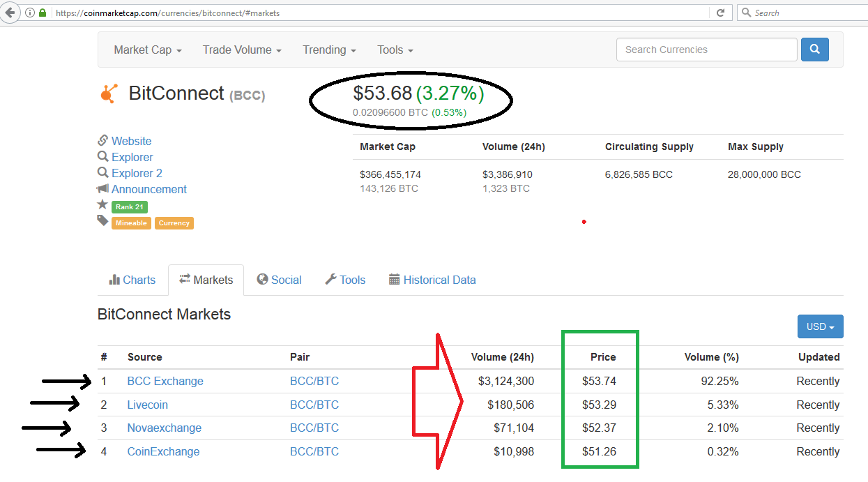Click the $53.74 price cell

[x=600, y=381]
